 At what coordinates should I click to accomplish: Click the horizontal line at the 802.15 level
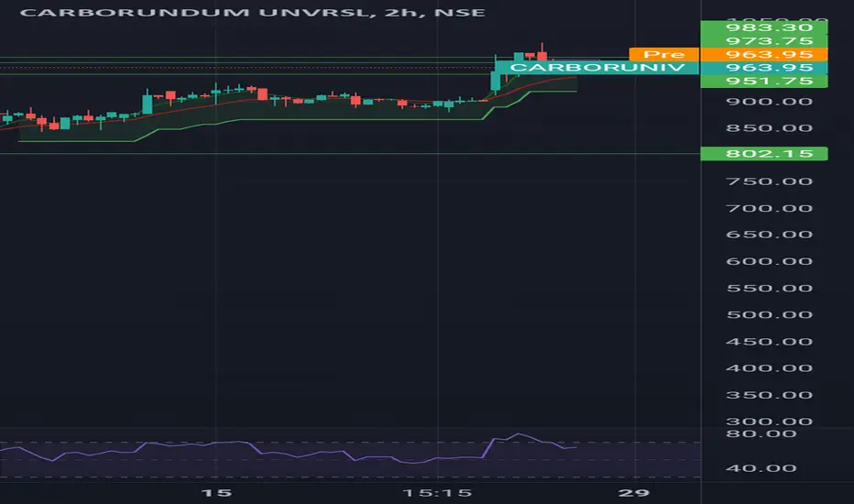click(x=350, y=154)
